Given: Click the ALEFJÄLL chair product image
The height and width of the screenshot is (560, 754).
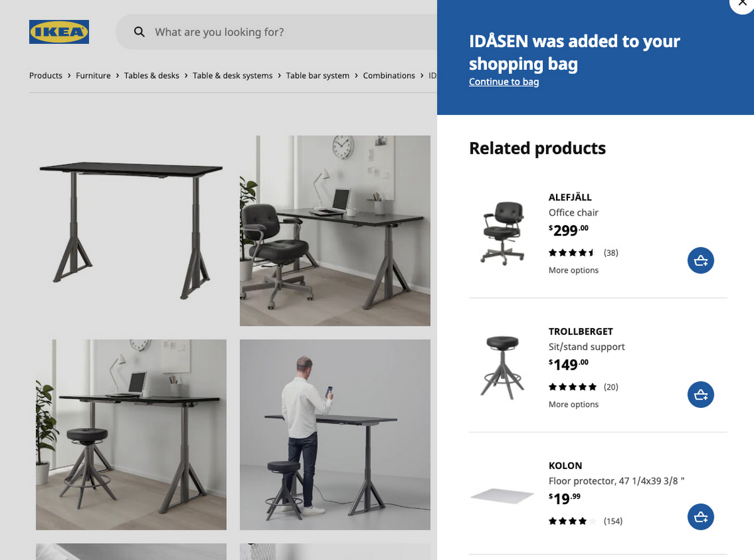Looking at the screenshot, I should click(x=502, y=232).
